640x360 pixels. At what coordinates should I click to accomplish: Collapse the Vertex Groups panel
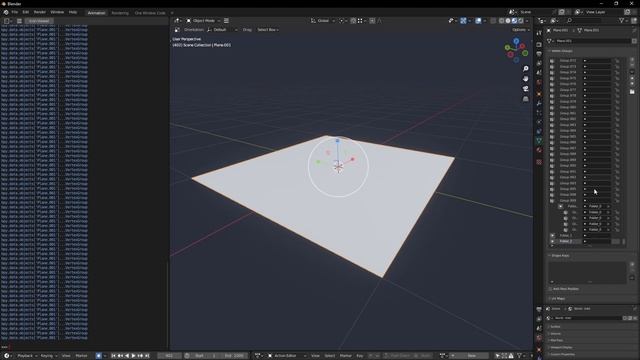coord(561,51)
